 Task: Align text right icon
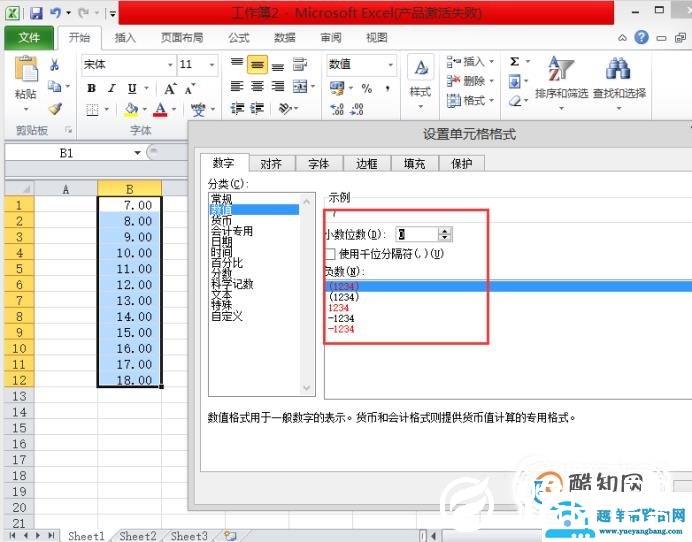278,86
